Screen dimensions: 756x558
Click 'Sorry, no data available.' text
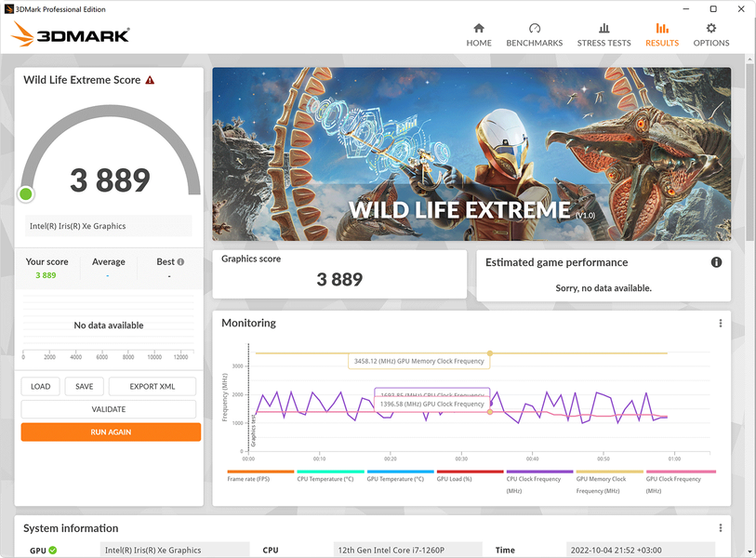click(603, 288)
